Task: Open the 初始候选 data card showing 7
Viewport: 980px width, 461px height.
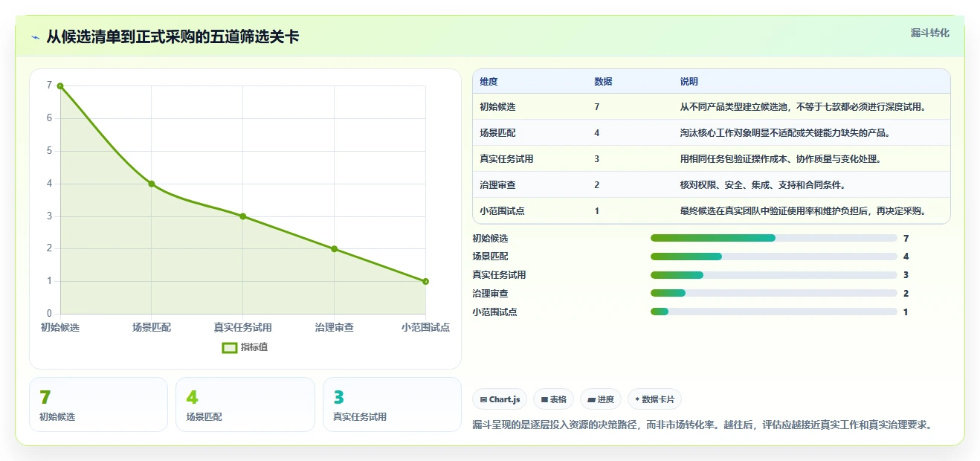Action: [98, 404]
